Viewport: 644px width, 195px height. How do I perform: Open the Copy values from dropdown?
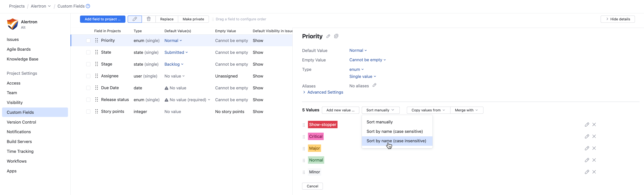coord(428,110)
